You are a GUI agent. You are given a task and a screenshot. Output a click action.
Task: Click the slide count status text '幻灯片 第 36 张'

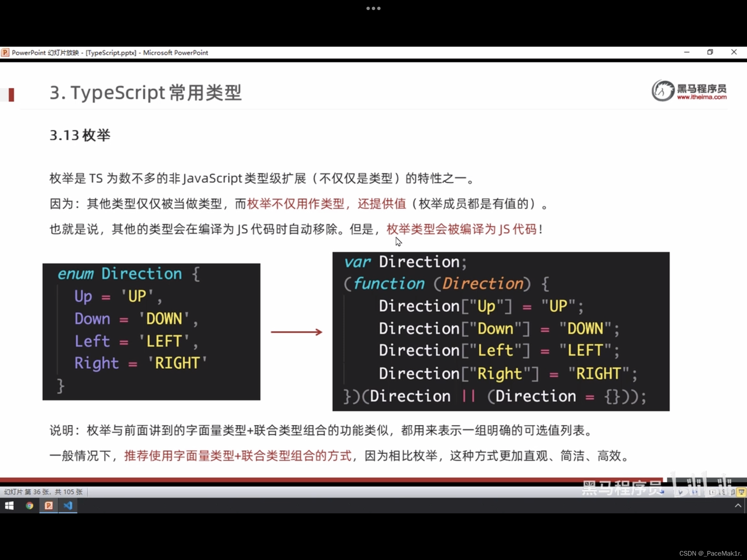(27, 492)
